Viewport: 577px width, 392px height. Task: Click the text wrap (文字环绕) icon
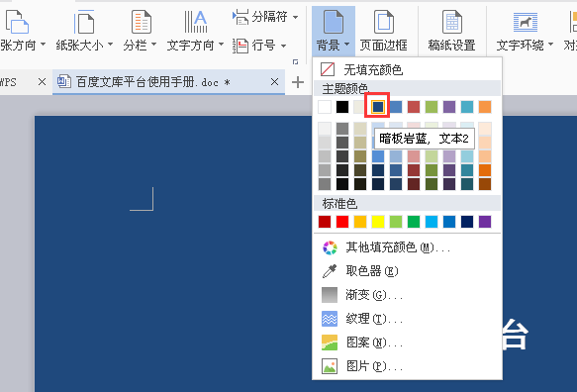526,22
